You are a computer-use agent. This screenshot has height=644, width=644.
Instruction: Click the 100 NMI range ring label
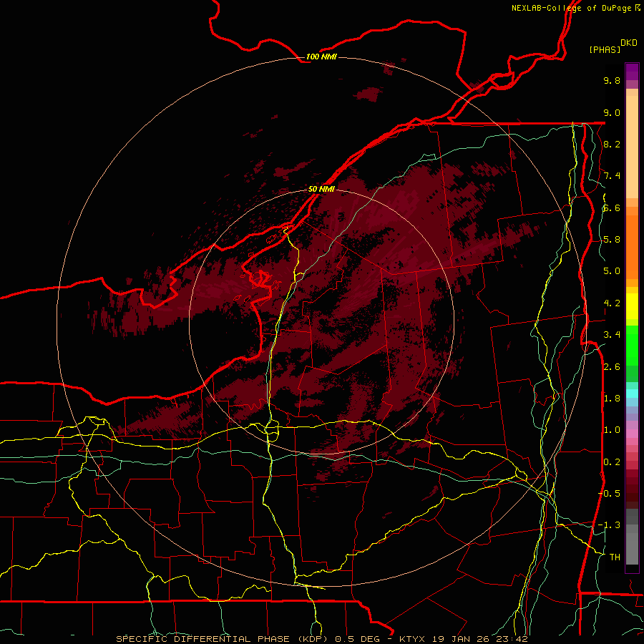pos(321,57)
